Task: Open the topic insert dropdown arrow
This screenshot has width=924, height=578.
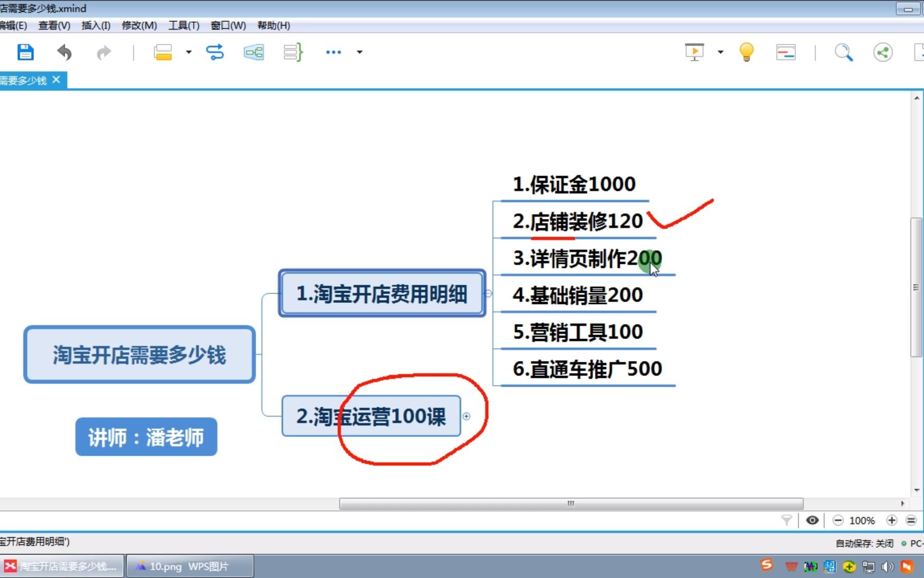Action: 189,52
